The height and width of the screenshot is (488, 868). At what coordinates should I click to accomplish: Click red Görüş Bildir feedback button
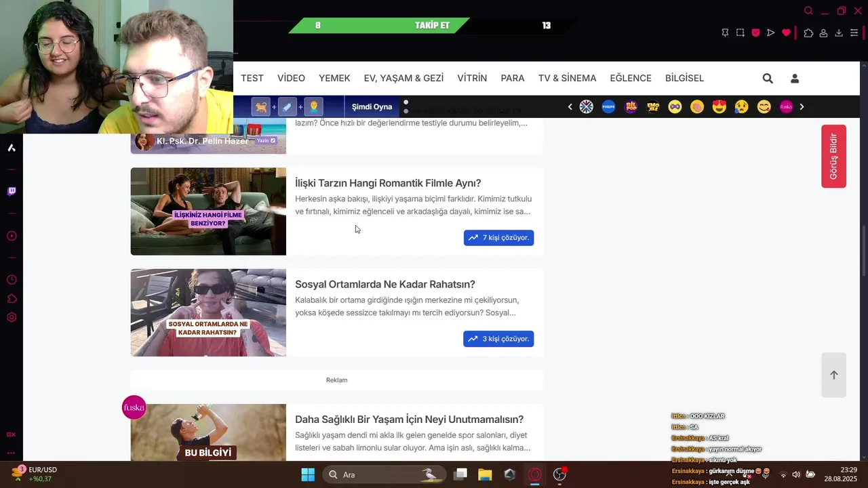[x=833, y=157]
